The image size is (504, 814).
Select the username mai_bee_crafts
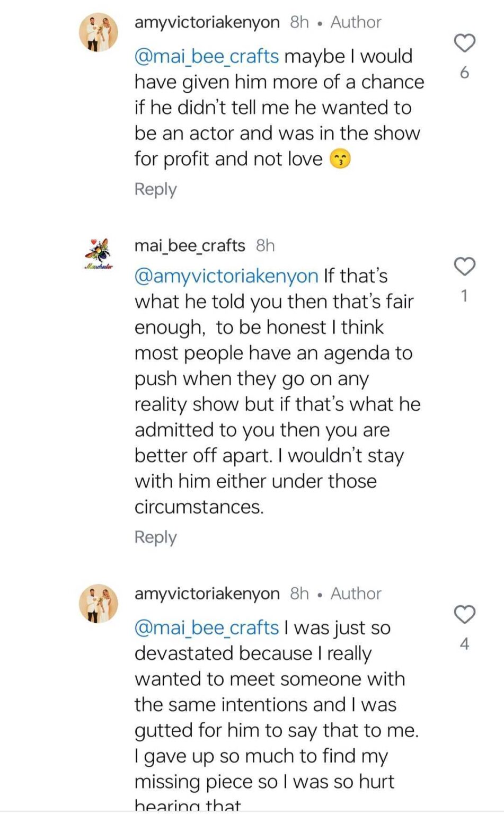tap(189, 245)
